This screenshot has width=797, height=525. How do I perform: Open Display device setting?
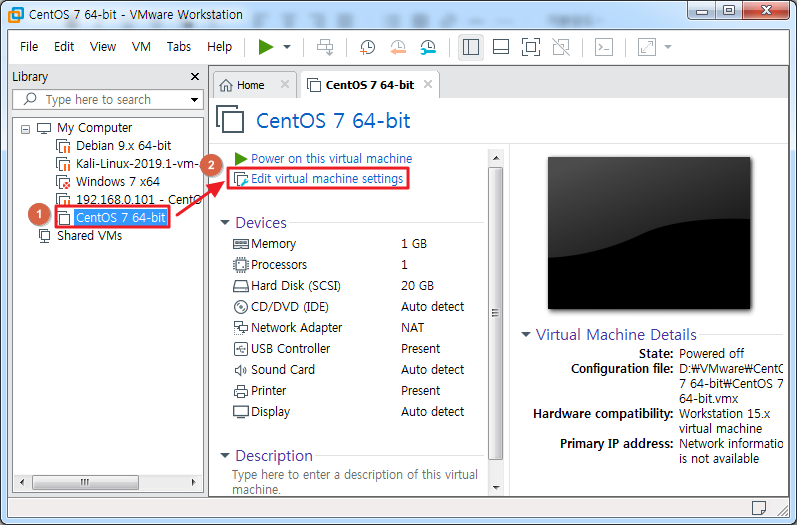[x=270, y=412]
